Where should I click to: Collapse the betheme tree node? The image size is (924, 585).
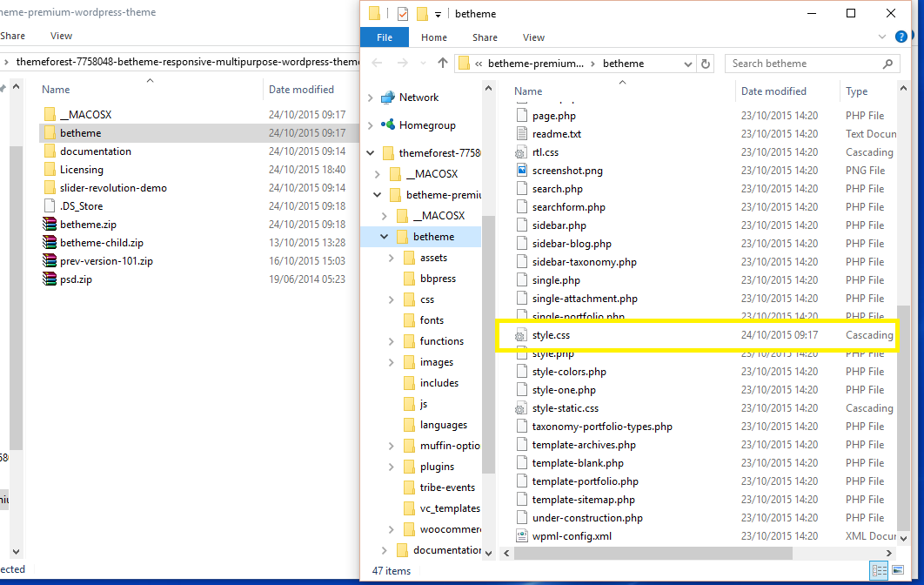pos(385,237)
